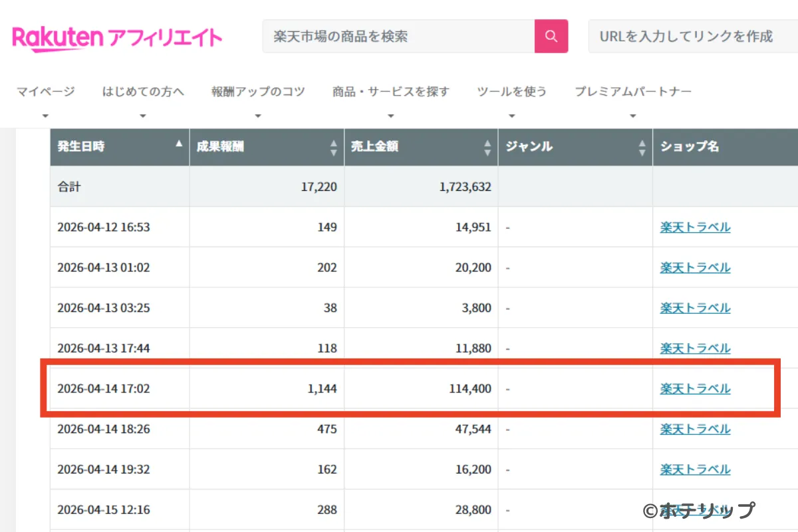Open the ツールを使う menu

tap(512, 92)
